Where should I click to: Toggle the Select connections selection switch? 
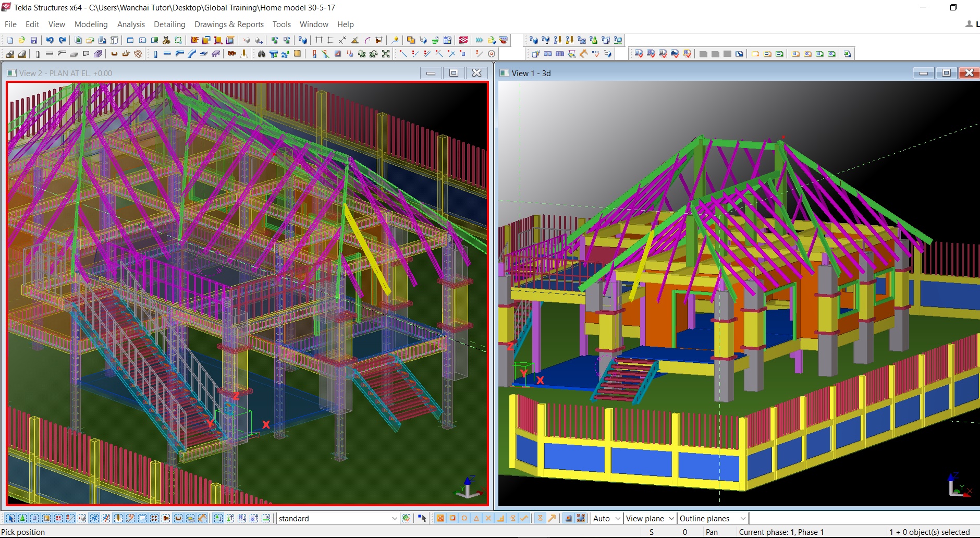(22, 518)
